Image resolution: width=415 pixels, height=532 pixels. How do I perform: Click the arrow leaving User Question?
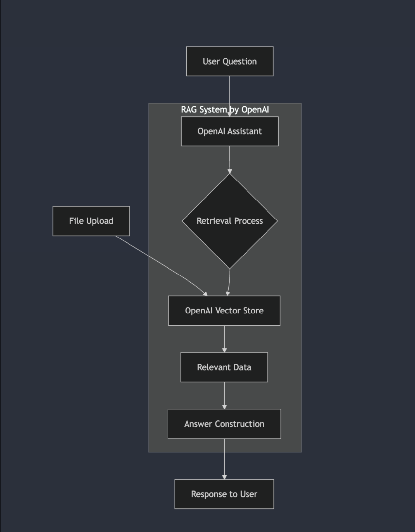(x=229, y=90)
